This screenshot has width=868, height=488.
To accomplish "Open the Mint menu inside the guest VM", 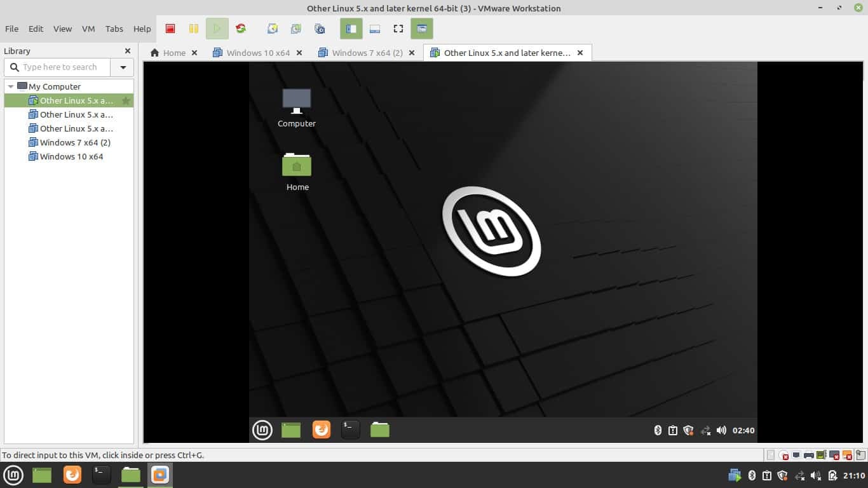I will click(x=262, y=430).
